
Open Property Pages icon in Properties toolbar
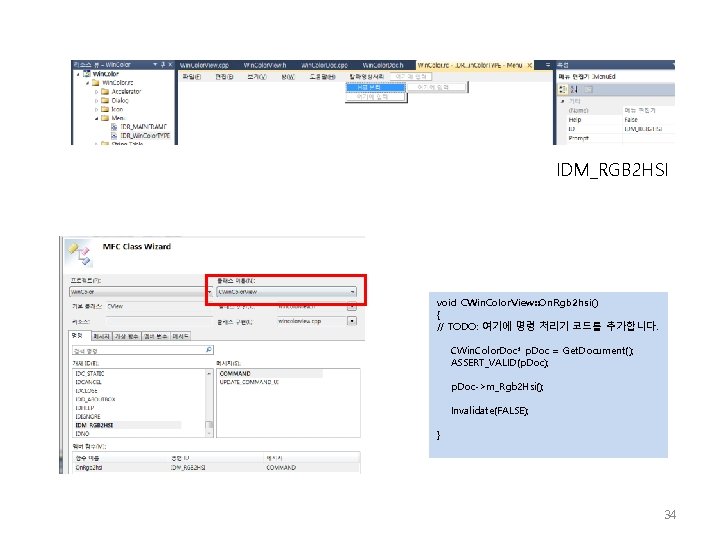(588, 90)
